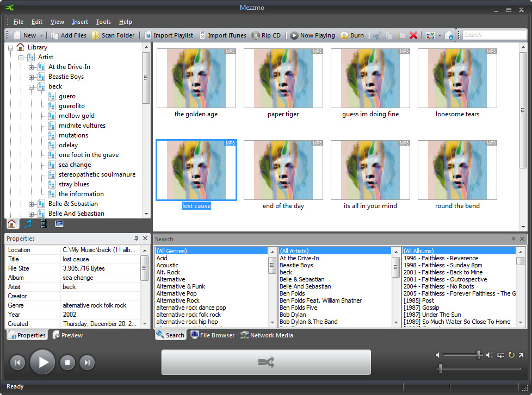Expand the Belle & Sebastian artist node

tap(31, 204)
